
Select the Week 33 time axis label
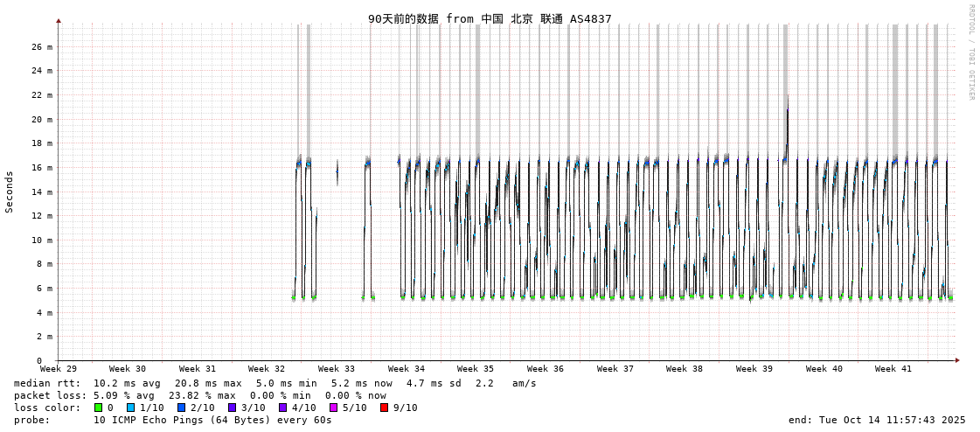(x=337, y=369)
